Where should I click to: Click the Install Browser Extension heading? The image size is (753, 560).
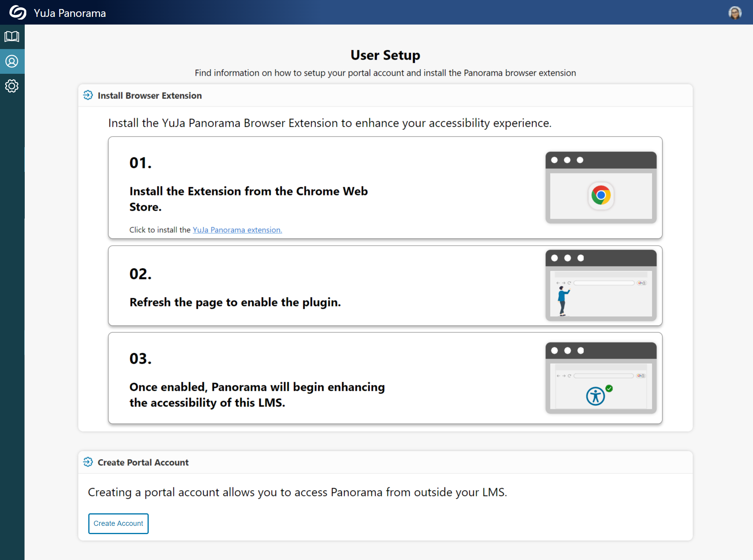pos(150,96)
